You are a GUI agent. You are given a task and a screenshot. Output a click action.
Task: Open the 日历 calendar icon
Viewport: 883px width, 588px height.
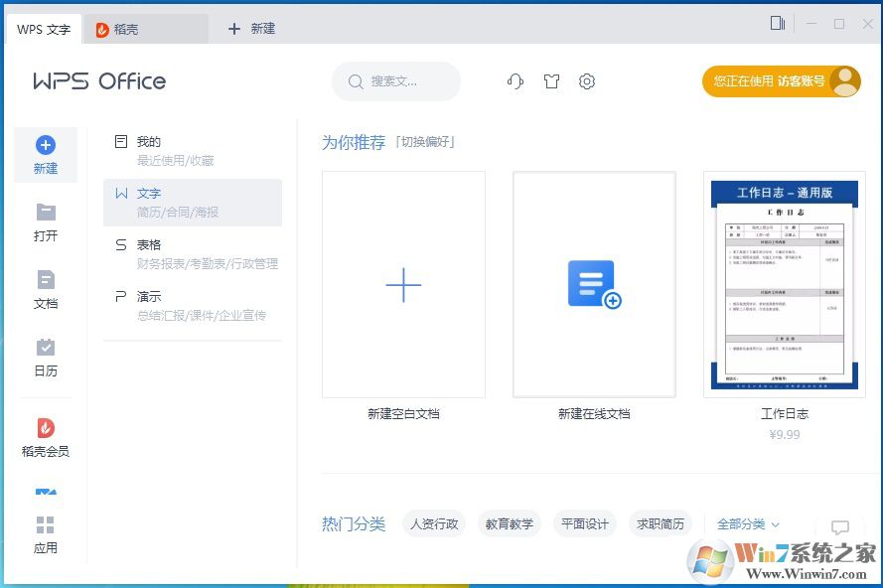click(46, 348)
